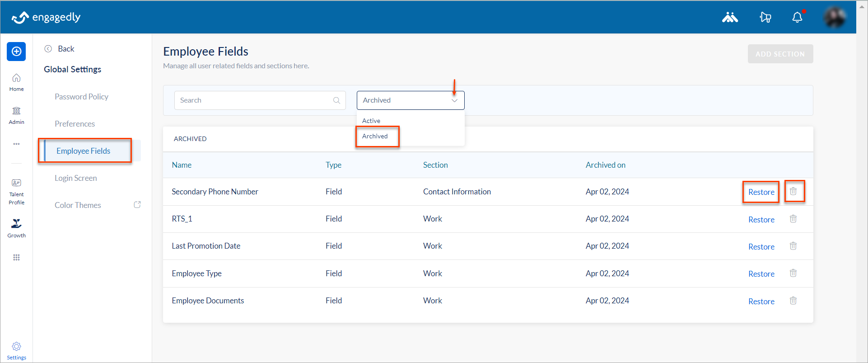
Task: Select Employee Fields in Global Settings
Action: pyautogui.click(x=83, y=151)
